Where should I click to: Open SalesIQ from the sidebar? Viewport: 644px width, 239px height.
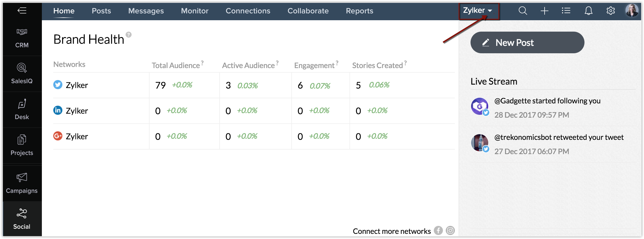click(22, 73)
